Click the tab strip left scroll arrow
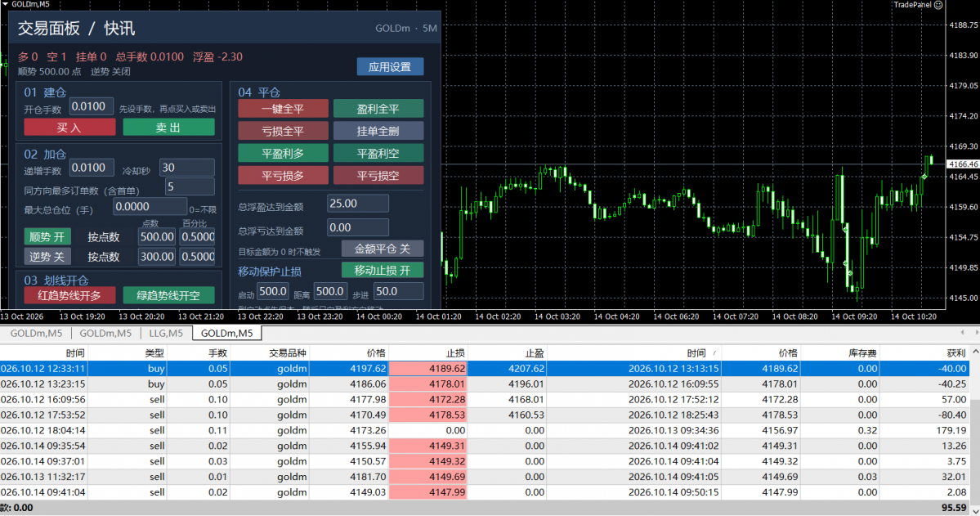The image size is (980, 516). [962, 333]
